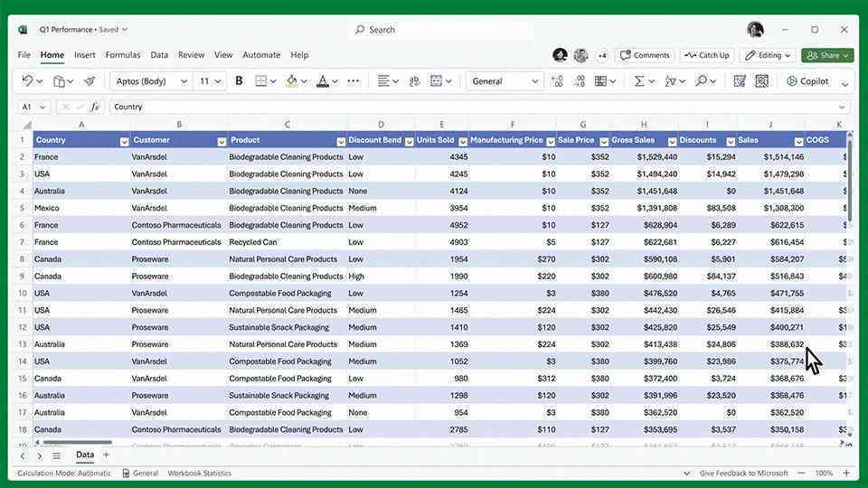Image resolution: width=868 pixels, height=488 pixels.
Task: Switch to the Automate tab
Action: click(261, 55)
